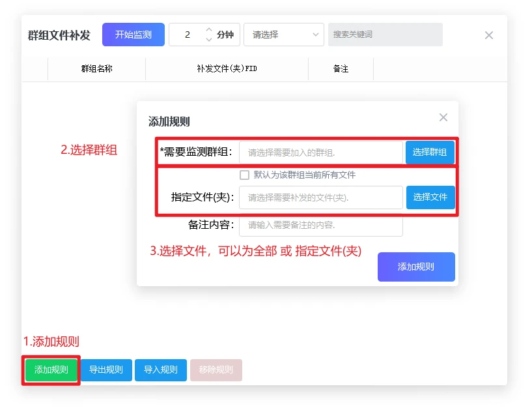Click the 备注内容 input field
532x410 pixels.
tap(320, 225)
